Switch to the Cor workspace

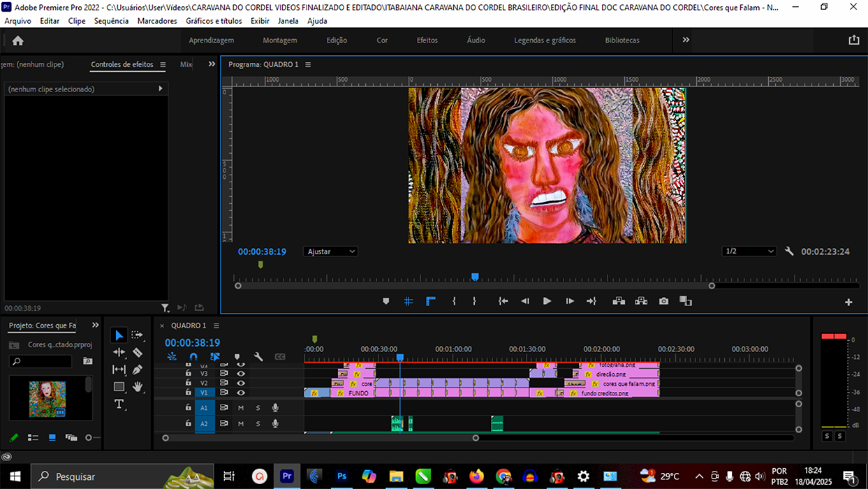click(382, 41)
